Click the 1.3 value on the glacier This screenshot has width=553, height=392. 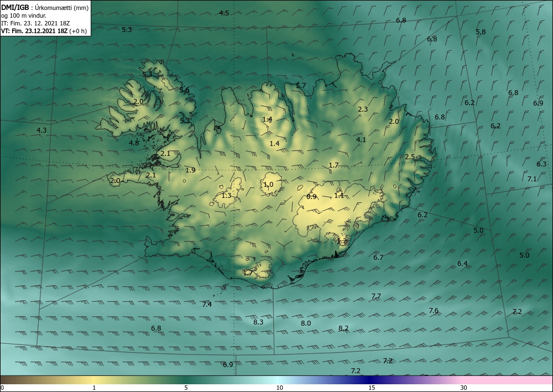point(226,195)
